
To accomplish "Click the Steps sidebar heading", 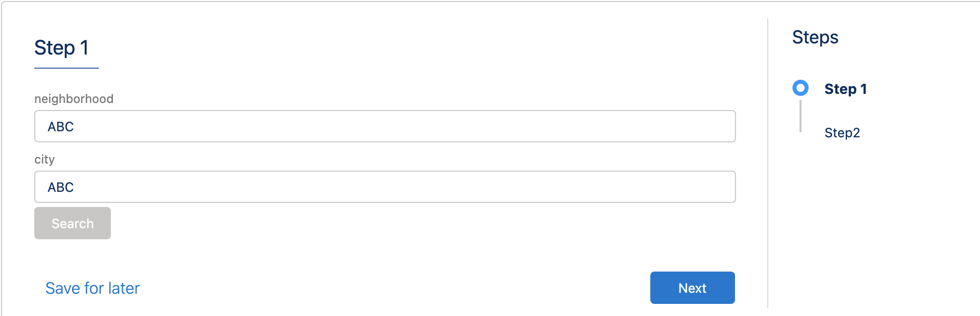I will pyautogui.click(x=815, y=37).
